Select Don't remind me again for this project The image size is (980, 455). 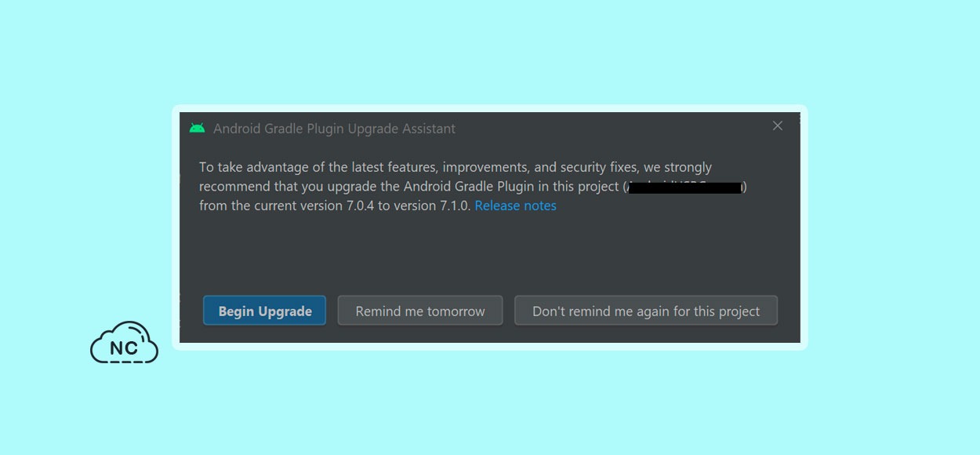click(646, 311)
